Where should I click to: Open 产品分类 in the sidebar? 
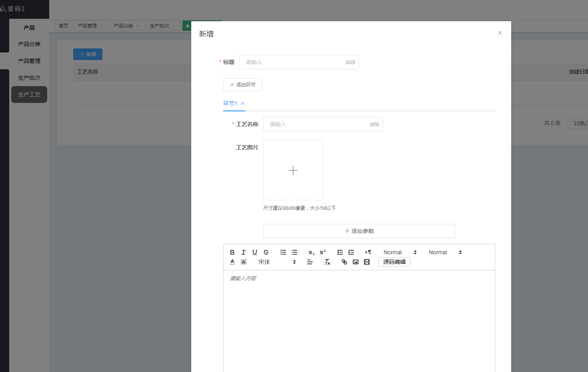click(29, 44)
